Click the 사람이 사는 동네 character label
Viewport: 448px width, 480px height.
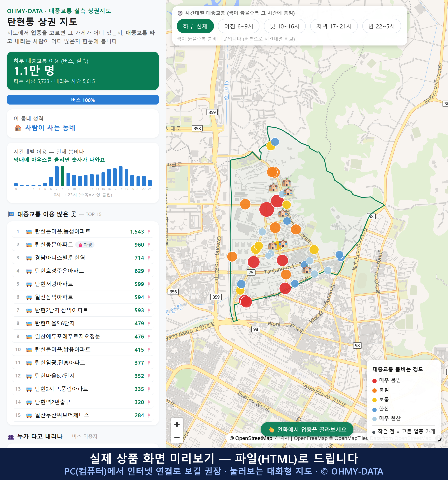coord(50,128)
